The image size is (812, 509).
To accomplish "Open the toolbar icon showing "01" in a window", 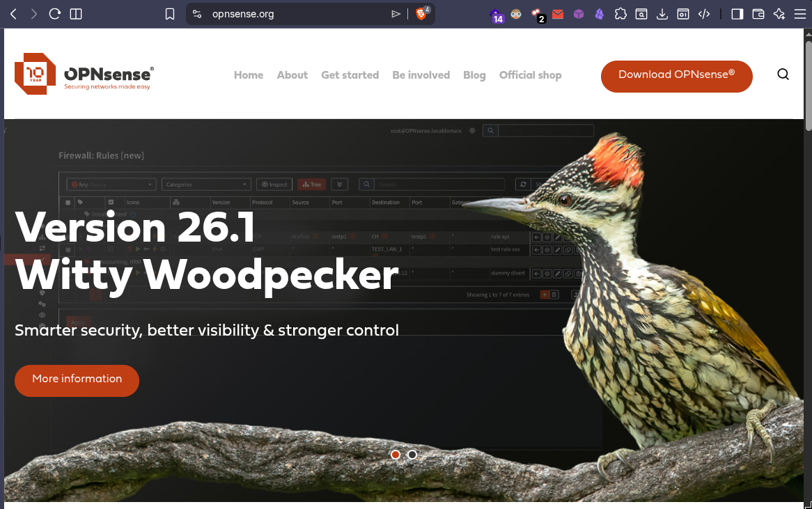I will 683,14.
